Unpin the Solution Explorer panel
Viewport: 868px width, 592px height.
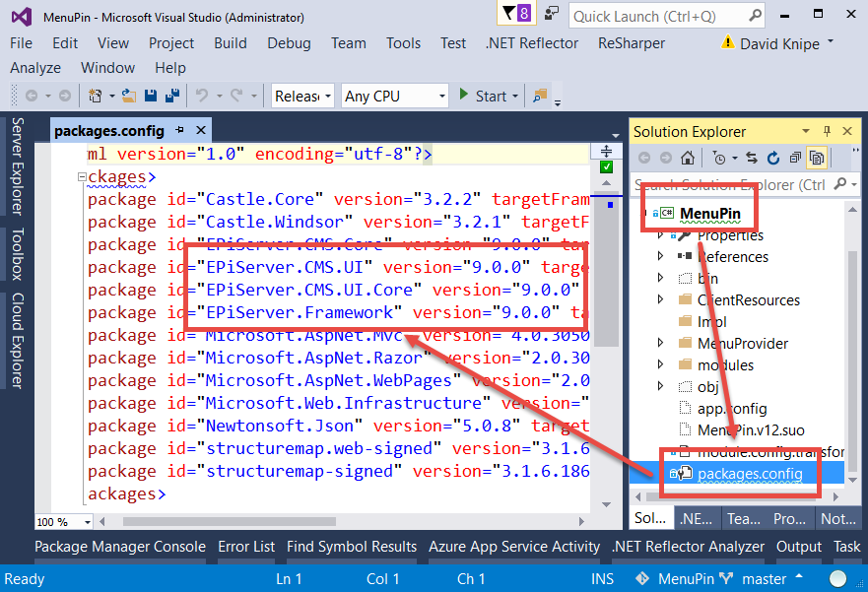pos(829,131)
